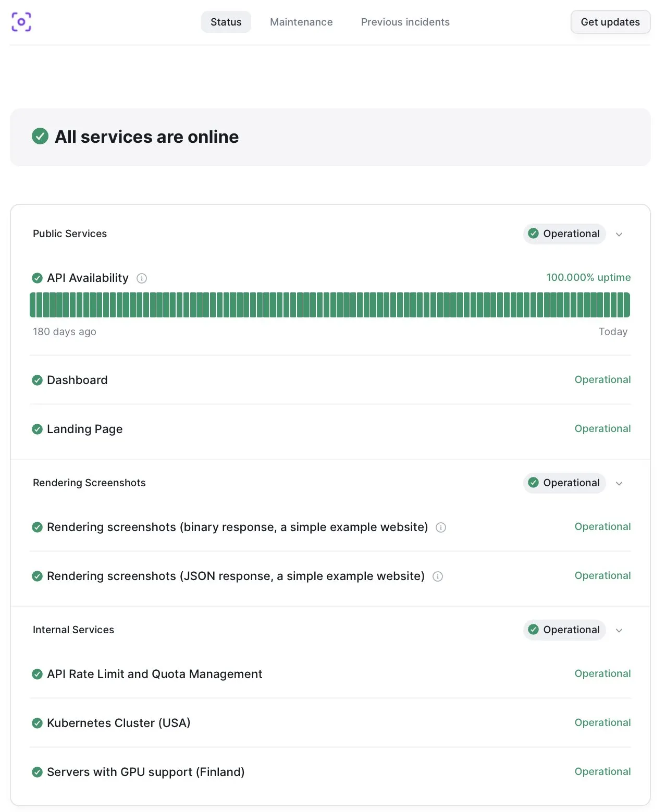
Task: Click info icon next to binary response screenshot service
Action: pos(441,527)
